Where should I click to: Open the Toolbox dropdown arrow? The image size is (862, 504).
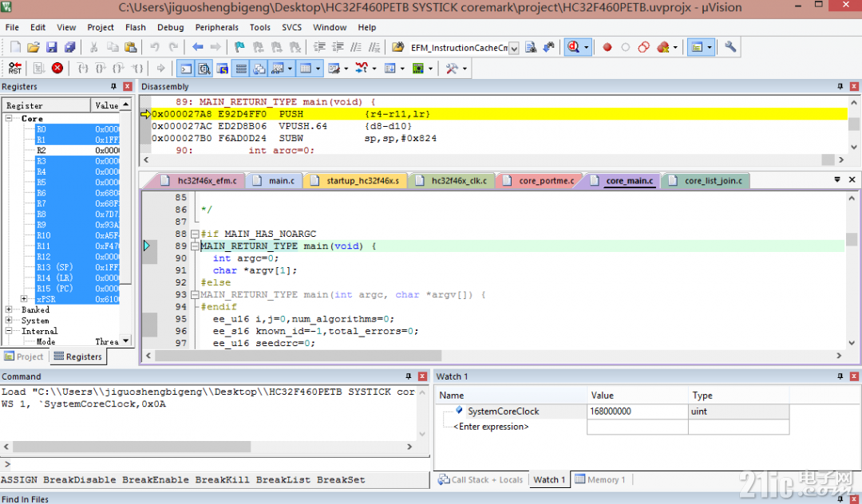465,69
